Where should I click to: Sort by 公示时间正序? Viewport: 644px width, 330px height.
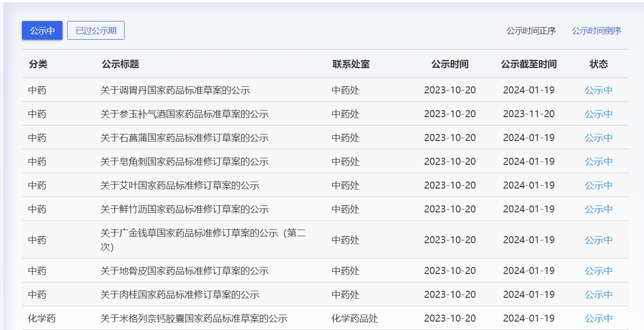point(531,31)
